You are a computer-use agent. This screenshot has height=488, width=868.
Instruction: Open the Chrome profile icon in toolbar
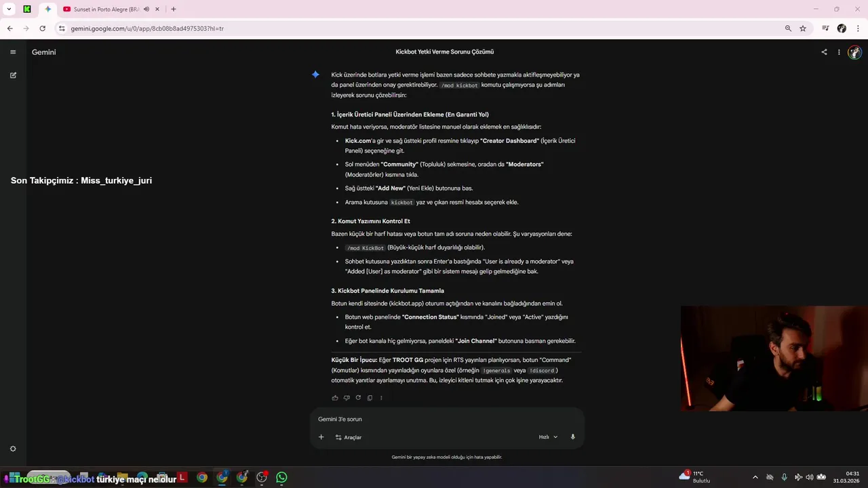(842, 28)
